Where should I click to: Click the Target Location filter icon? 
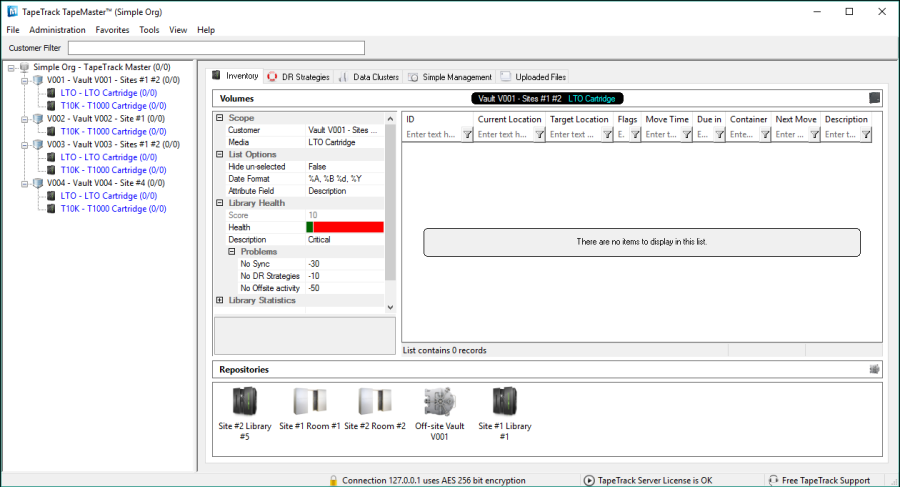pyautogui.click(x=607, y=134)
